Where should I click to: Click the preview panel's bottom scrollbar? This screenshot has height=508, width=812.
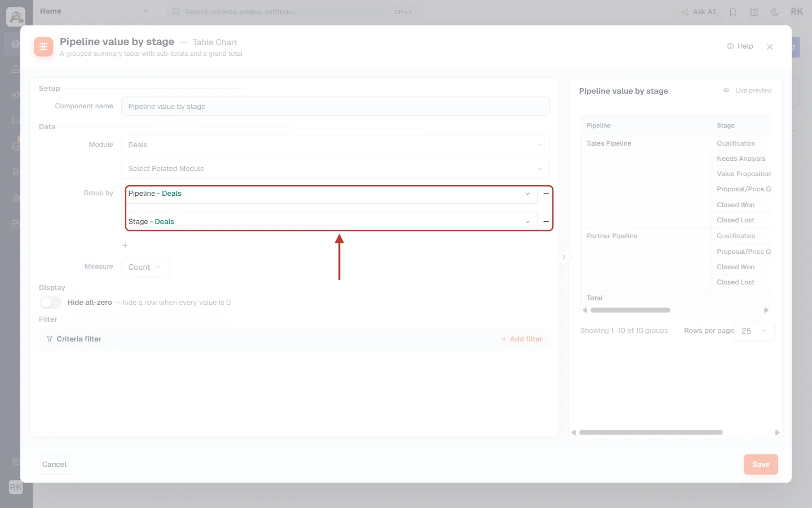[651, 432]
